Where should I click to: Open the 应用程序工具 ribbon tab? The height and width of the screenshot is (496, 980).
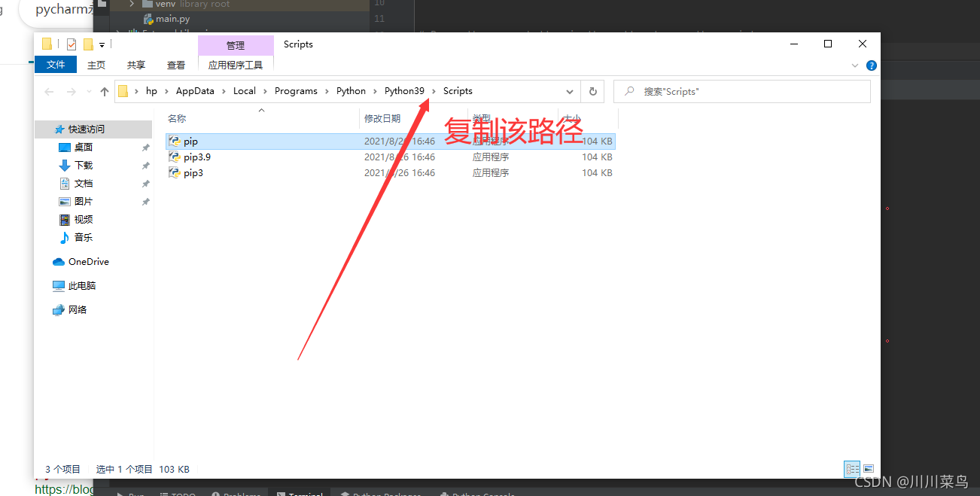coord(236,65)
